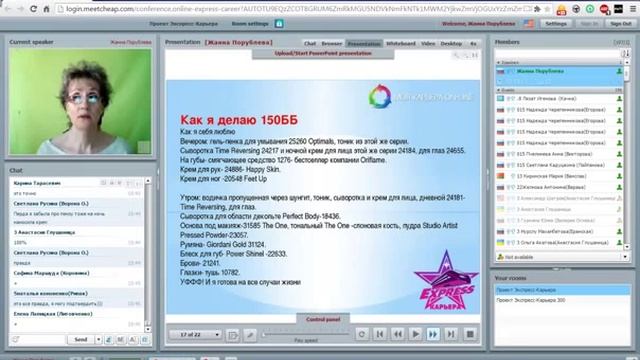Open the slide selector showing 17 of 22
Viewport: 640px width, 360px height.
195,335
